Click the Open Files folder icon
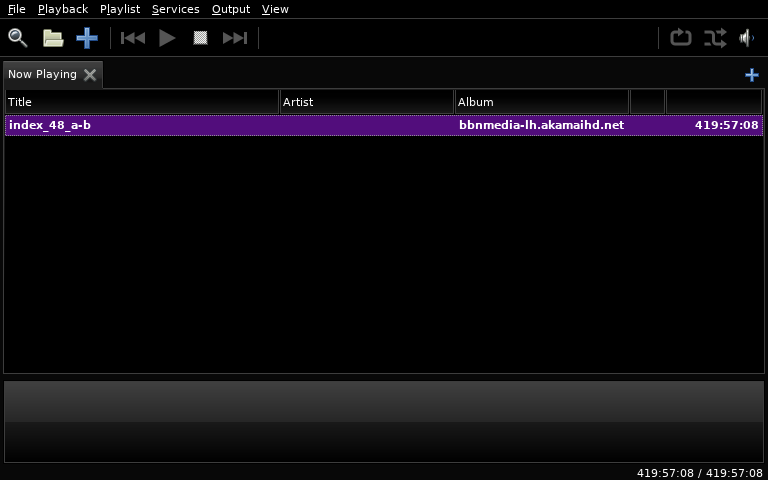768x480 pixels. pos(53,38)
